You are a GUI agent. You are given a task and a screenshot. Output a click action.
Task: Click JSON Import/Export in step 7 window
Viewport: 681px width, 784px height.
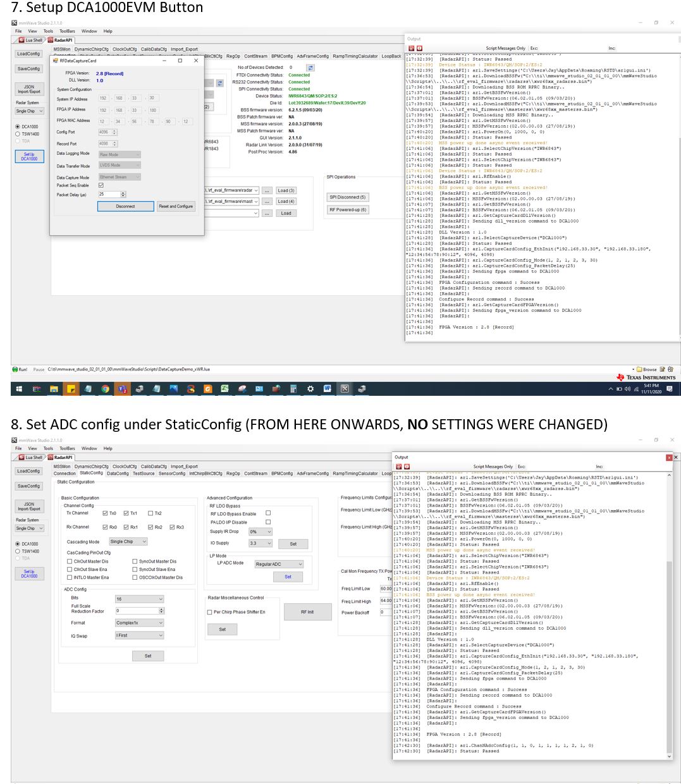tap(29, 89)
